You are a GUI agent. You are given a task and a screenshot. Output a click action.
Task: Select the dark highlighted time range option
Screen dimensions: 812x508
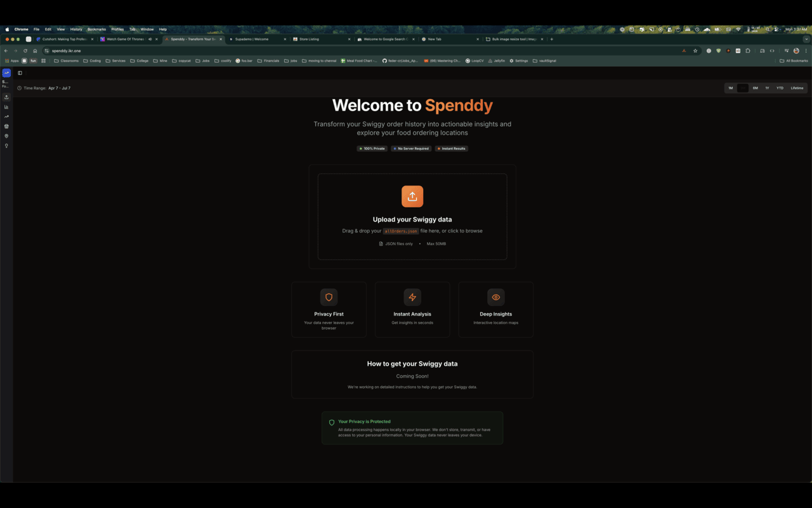pos(743,88)
